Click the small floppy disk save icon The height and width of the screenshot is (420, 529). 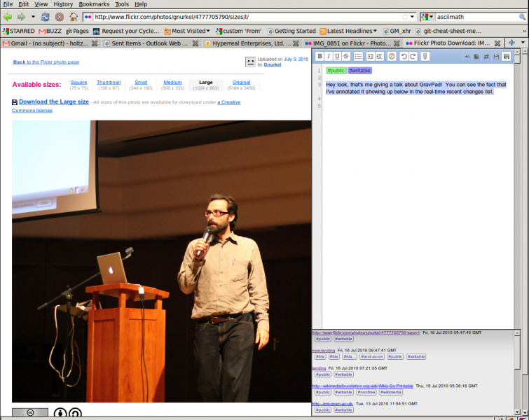point(496,57)
